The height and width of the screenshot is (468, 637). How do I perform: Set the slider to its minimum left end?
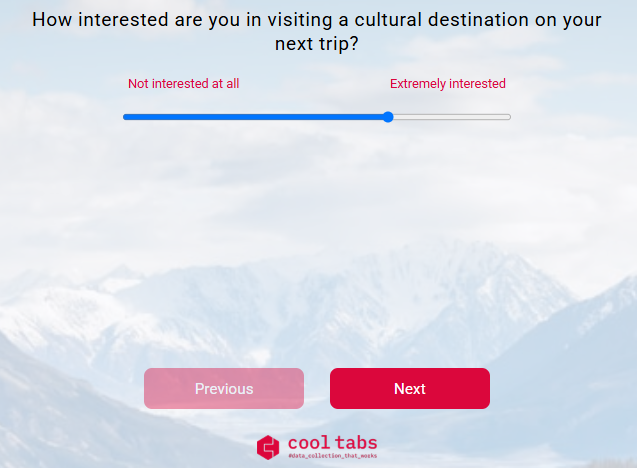click(x=124, y=117)
